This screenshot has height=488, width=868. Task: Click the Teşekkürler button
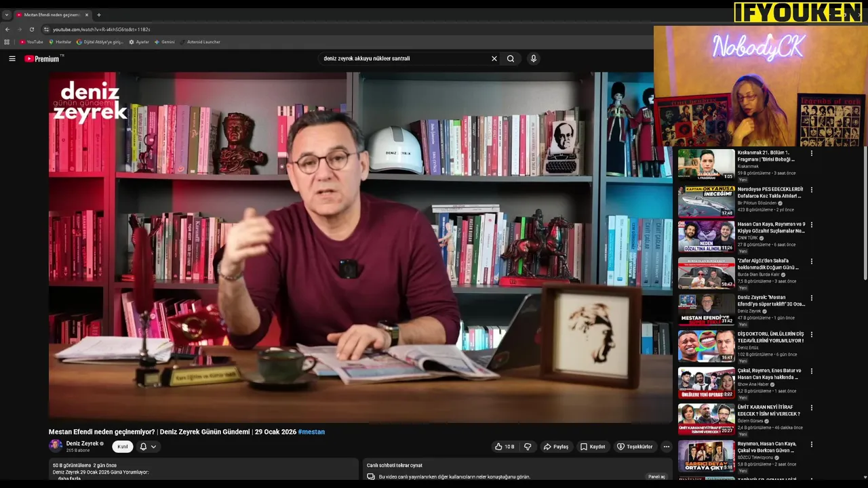tap(635, 447)
